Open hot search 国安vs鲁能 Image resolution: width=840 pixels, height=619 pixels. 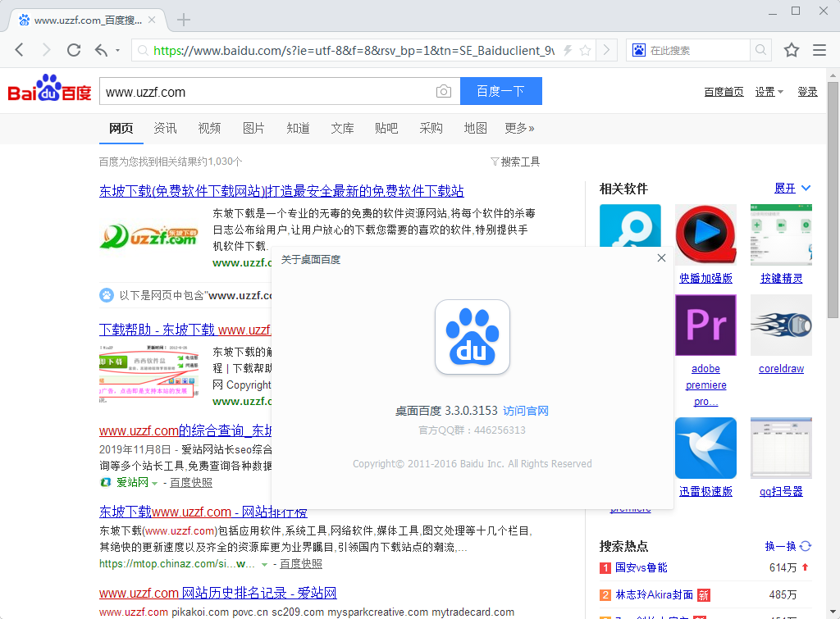pyautogui.click(x=641, y=567)
